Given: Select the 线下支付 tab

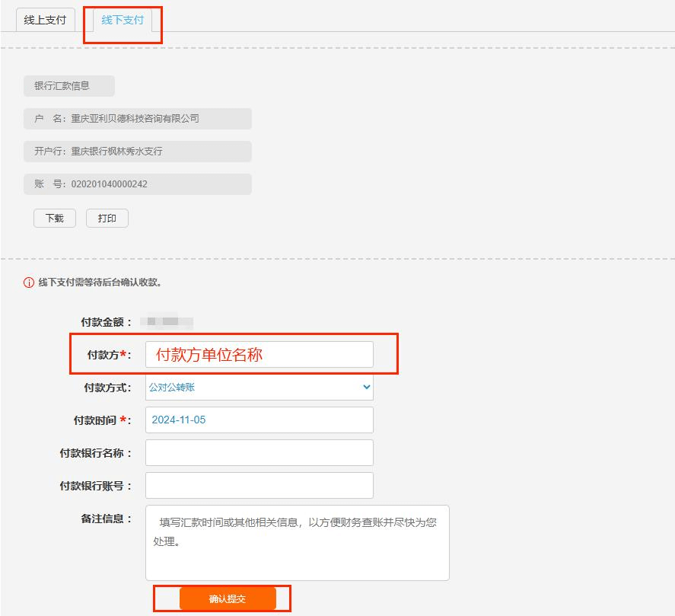Looking at the screenshot, I should click(123, 20).
